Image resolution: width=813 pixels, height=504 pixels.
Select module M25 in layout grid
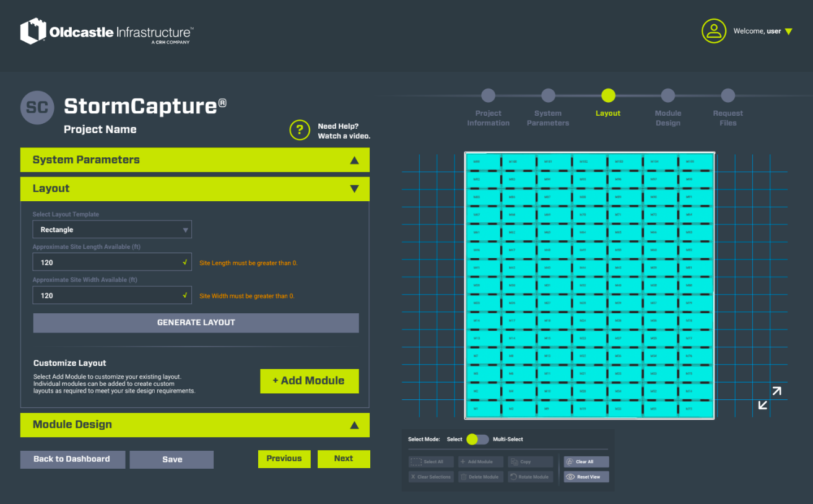click(x=484, y=303)
